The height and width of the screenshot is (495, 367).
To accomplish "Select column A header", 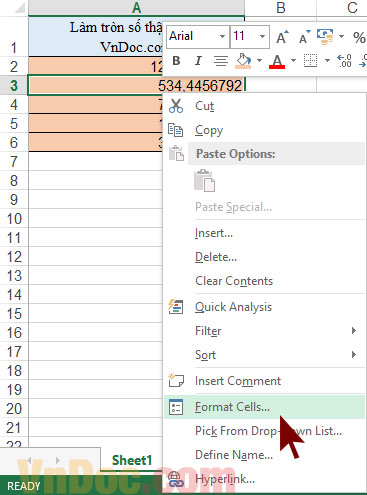I will 136,8.
